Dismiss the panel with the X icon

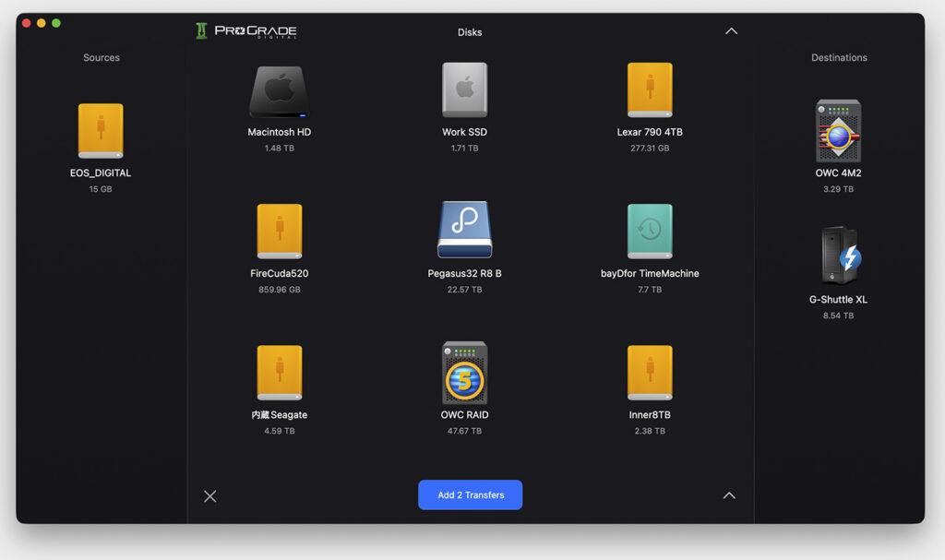210,496
